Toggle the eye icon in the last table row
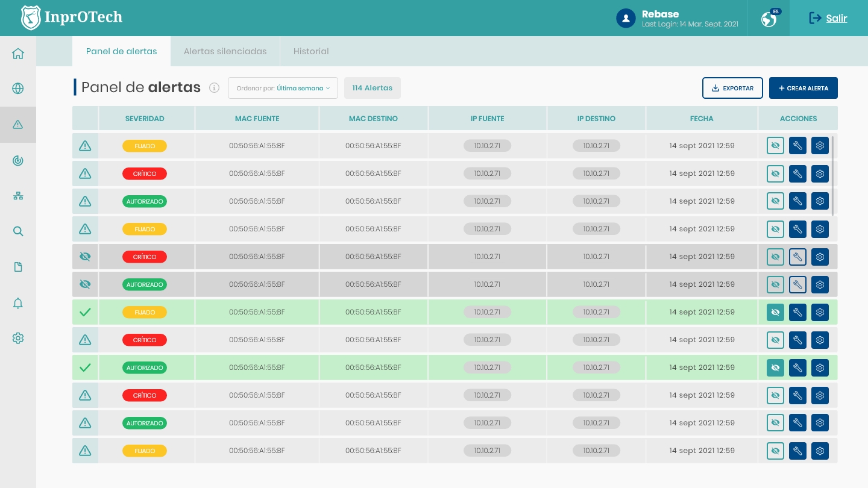The image size is (868, 488). [775, 451]
